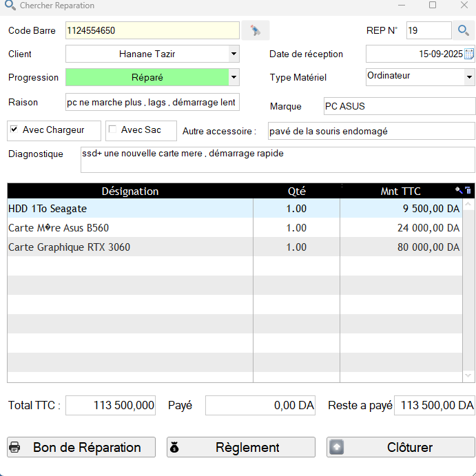The height and width of the screenshot is (476, 476).
Task: Click the Mnt TTC column header
Action: coord(400,191)
